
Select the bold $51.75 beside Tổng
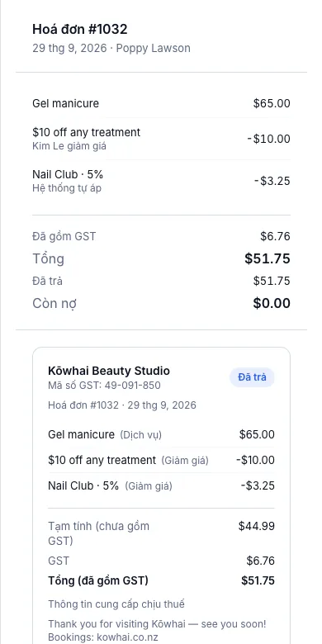click(268, 258)
